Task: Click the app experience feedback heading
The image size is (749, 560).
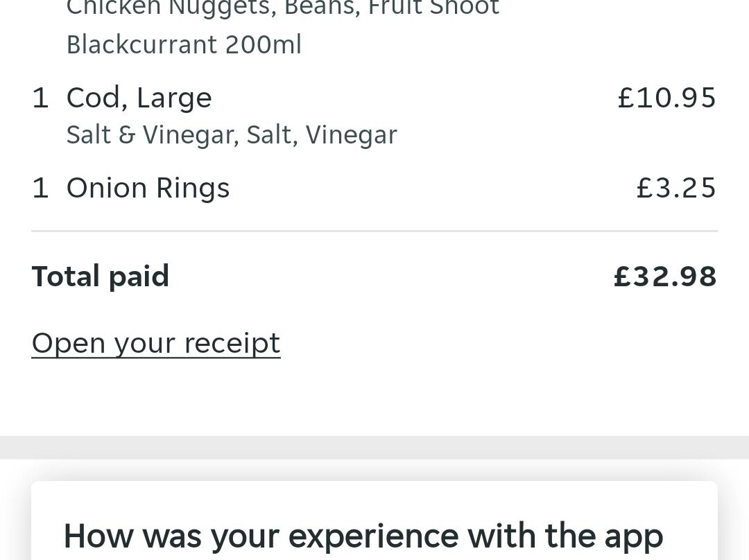Action: pos(363,536)
